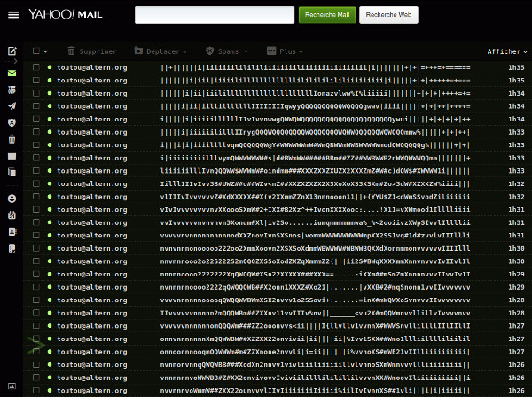Viewport: 532px width, 397px height.
Task: Expand the Déplacer dropdown arrow
Action: pyautogui.click(x=184, y=52)
